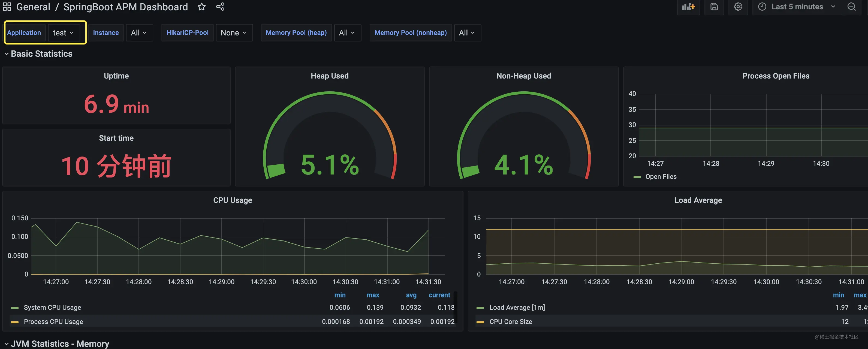
Task: Sort Load Average legend by min
Action: tap(838, 295)
